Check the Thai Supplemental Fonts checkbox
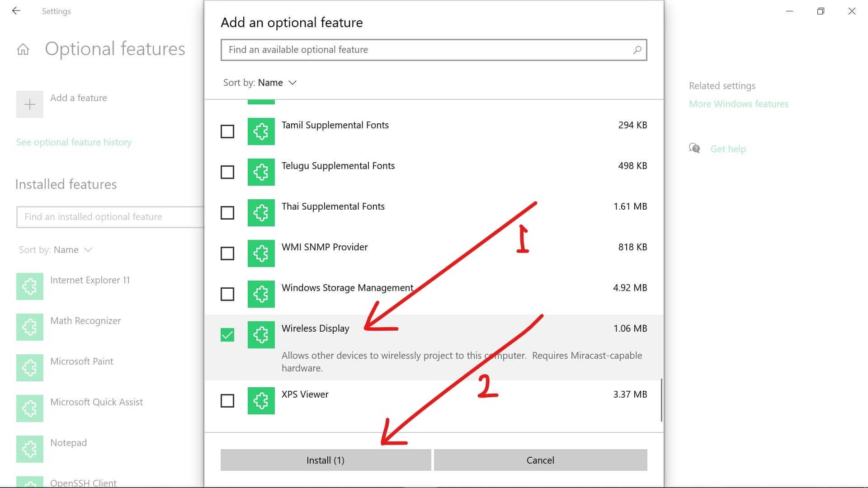This screenshot has height=488, width=868. 227,213
